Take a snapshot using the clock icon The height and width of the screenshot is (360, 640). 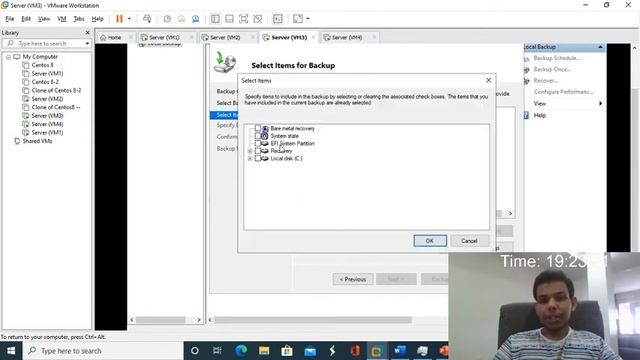coord(167,19)
